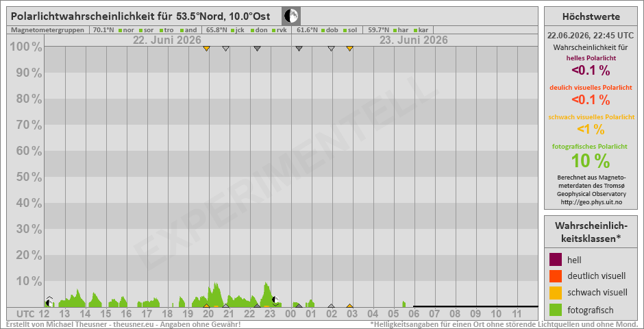This screenshot has height=329, width=644.
Task: Click the '59.7°N' latitude group label
Action: point(379,30)
